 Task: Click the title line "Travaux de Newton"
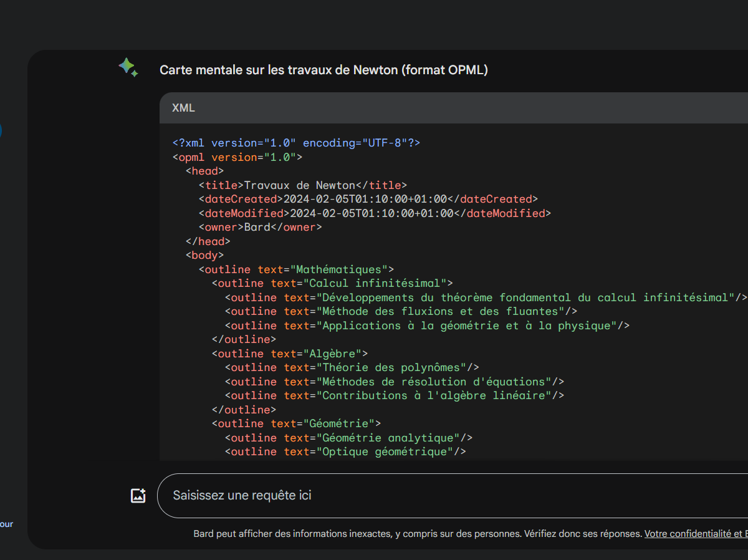click(302, 185)
